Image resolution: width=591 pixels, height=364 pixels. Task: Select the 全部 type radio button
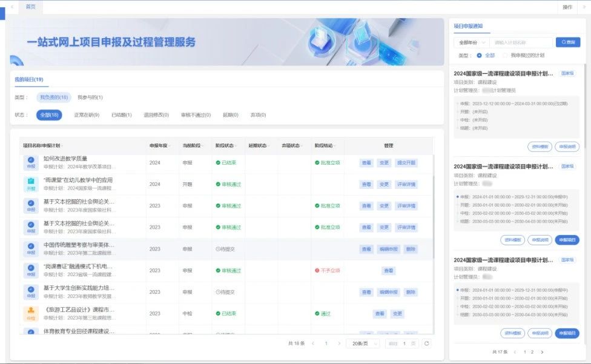click(x=480, y=55)
